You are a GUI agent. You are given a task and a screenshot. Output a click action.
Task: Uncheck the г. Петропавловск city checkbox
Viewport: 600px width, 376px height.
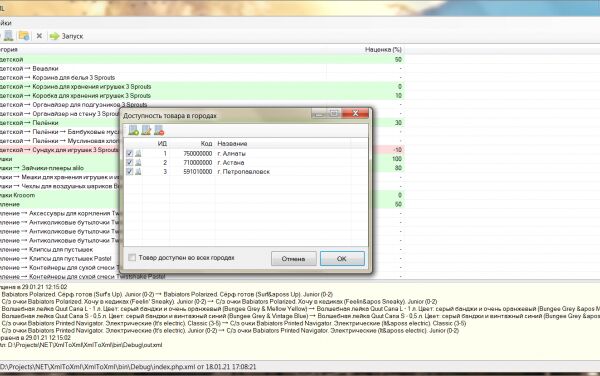coord(130,172)
